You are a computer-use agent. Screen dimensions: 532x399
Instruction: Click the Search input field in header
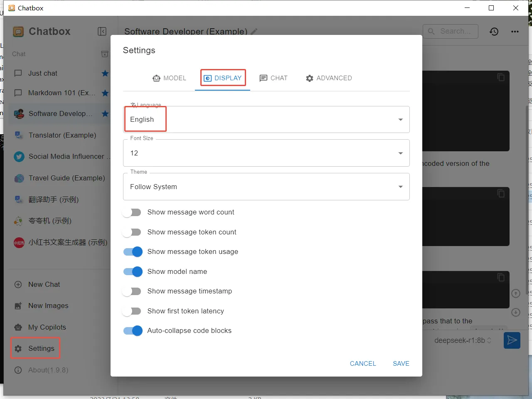451,31
